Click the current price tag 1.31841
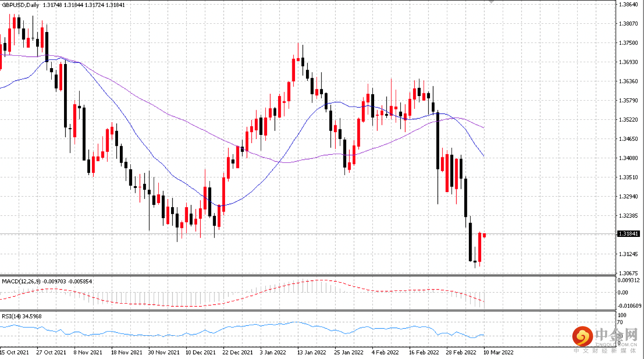The width and height of the screenshot is (644, 359). [628, 234]
